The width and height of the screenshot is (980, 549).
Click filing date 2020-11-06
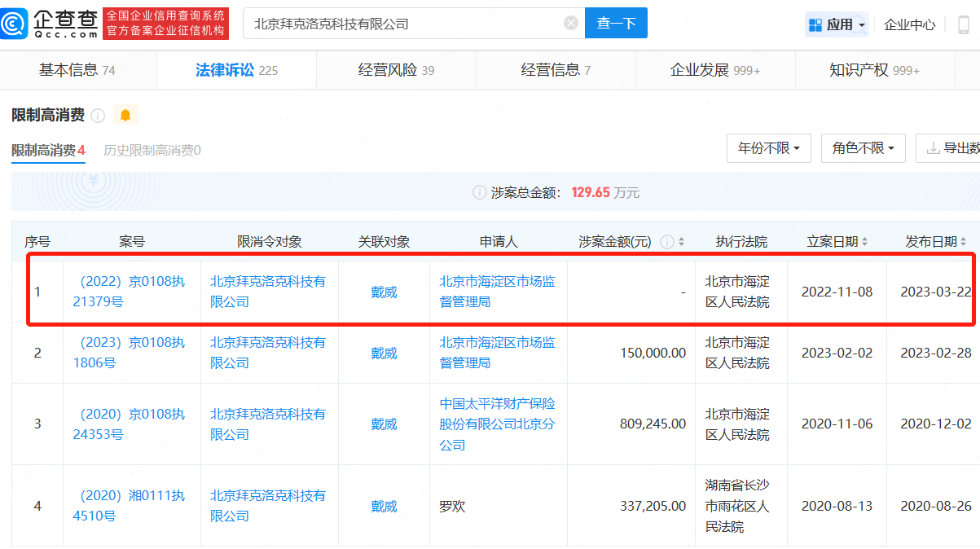click(x=837, y=424)
